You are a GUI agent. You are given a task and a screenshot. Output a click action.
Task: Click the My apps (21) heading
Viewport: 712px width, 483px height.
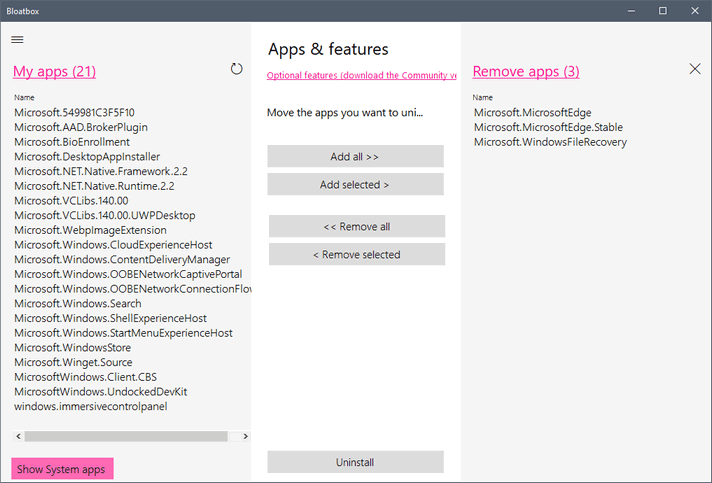point(54,71)
